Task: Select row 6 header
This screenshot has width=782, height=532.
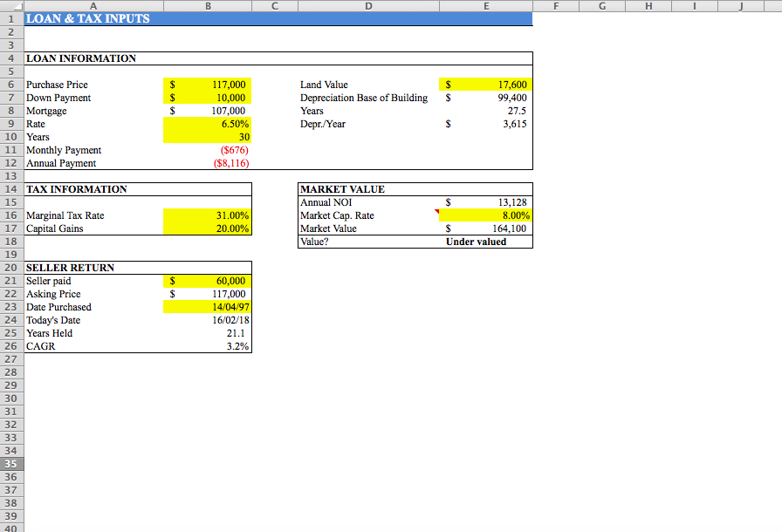Action: point(11,84)
